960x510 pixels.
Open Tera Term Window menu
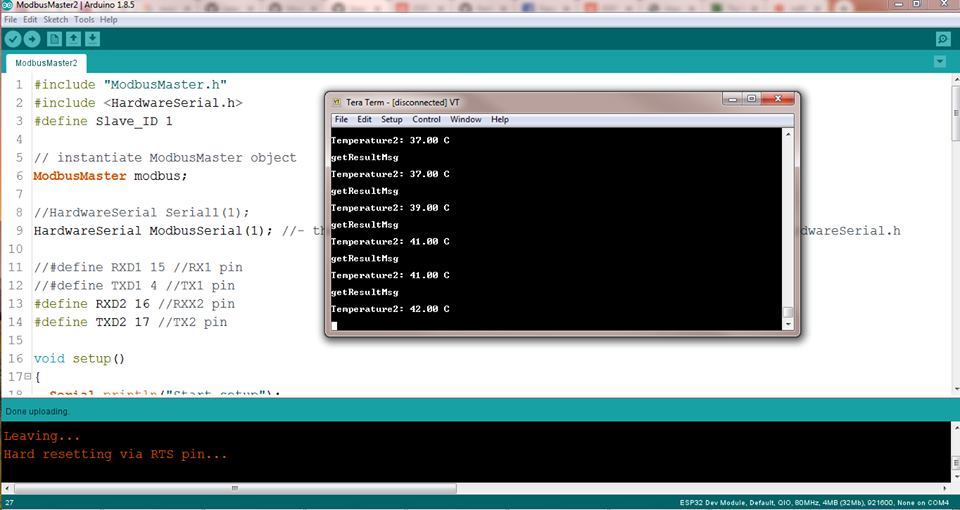pos(466,119)
